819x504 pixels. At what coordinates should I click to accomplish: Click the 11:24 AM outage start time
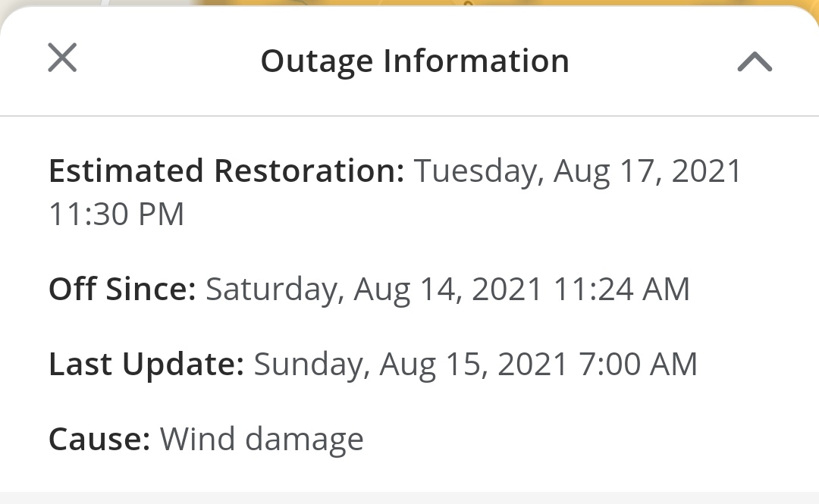(x=622, y=290)
